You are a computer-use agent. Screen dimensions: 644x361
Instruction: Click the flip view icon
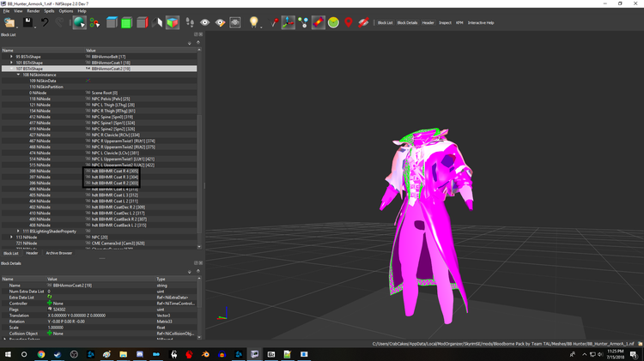tap(157, 22)
